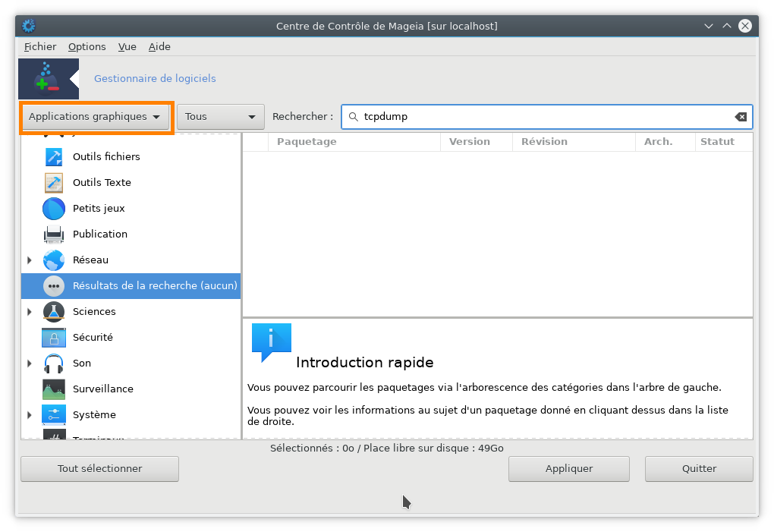Select the Outils Texte category icon
Screen dimensions: 774x532
click(53, 183)
